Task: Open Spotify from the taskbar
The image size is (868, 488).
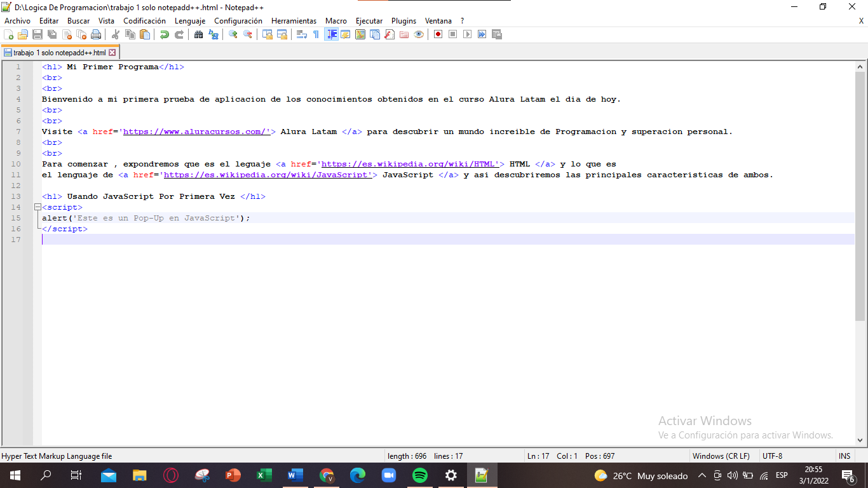Action: [420, 475]
